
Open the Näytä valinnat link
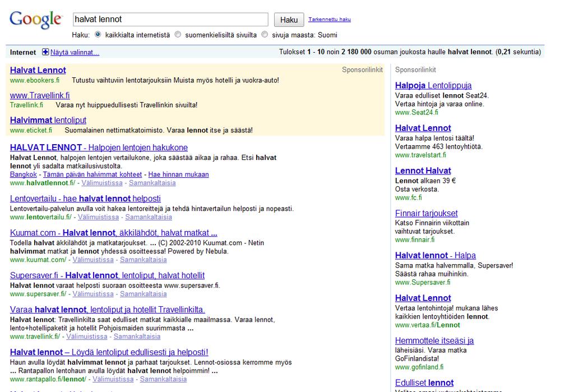(x=75, y=52)
